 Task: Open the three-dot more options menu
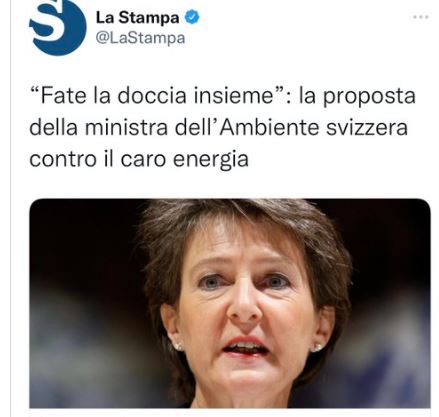(421, 17)
